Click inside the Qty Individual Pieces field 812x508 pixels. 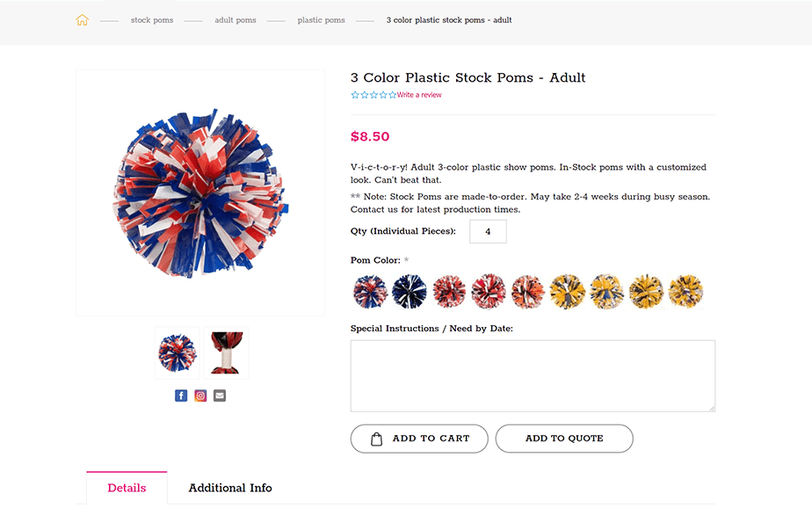point(488,231)
